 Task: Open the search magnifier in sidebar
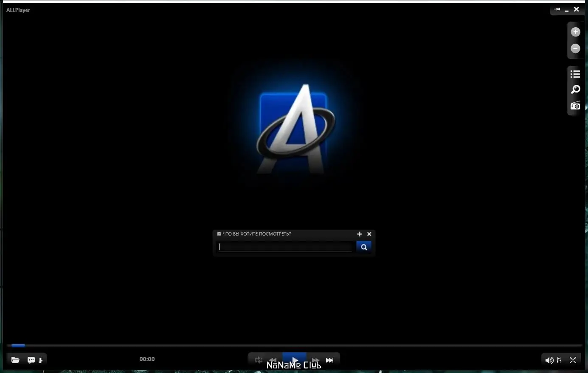click(575, 90)
